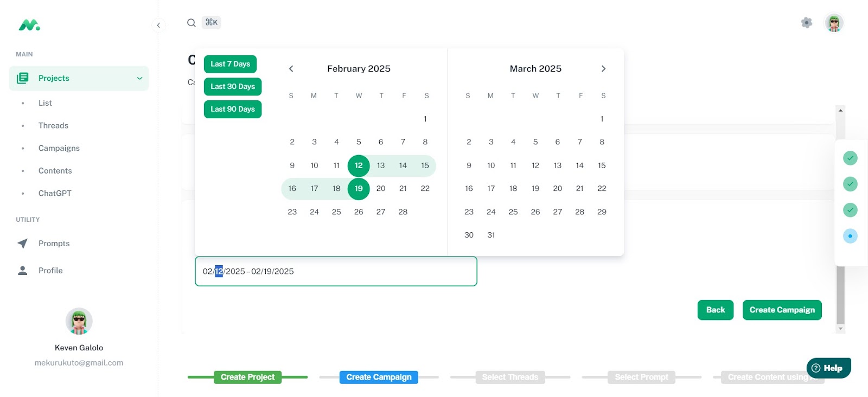
Task: Click the green app logo
Action: point(29,25)
